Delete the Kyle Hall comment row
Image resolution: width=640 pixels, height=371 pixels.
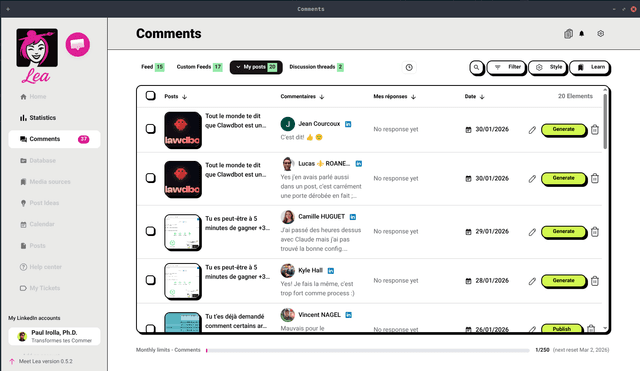coord(595,281)
